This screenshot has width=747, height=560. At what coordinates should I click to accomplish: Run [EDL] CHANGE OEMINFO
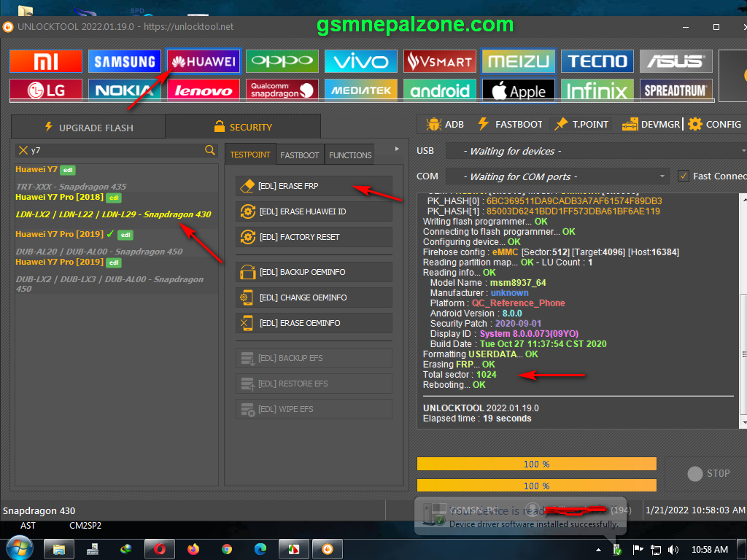click(314, 297)
